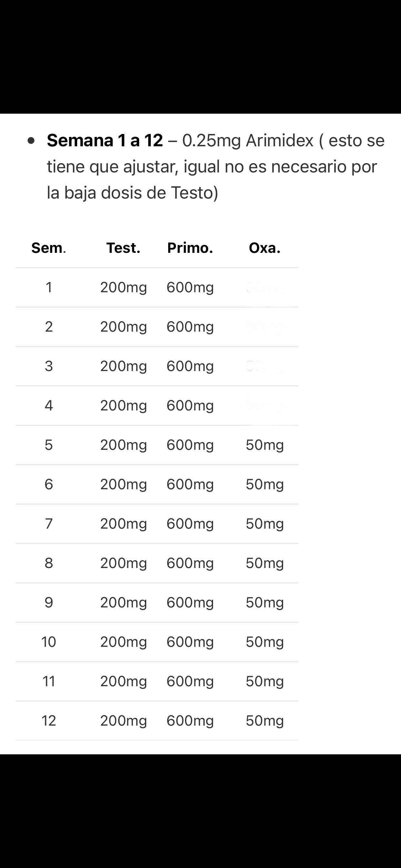Select the "Test." column header
The width and height of the screenshot is (401, 868).
tap(123, 248)
